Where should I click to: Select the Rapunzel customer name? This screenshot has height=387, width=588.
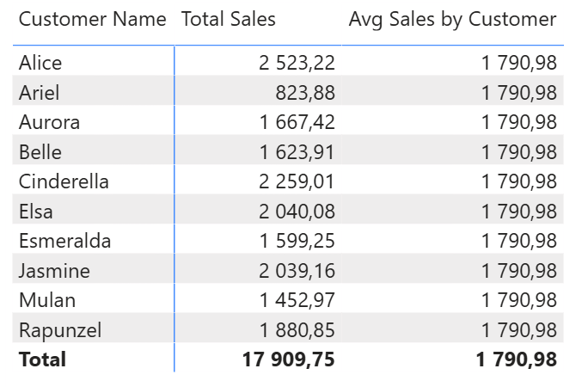click(x=60, y=330)
